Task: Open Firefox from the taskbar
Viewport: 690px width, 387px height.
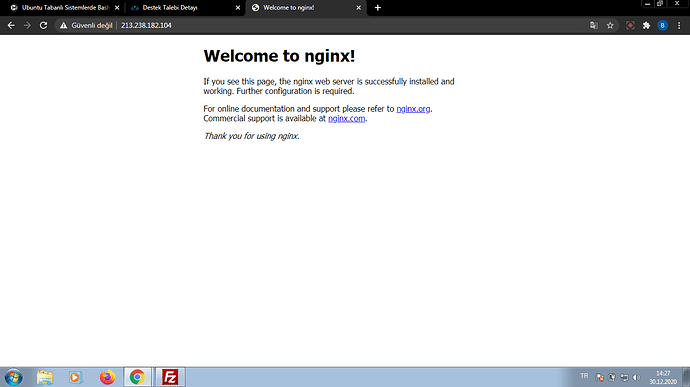Action: 107,377
